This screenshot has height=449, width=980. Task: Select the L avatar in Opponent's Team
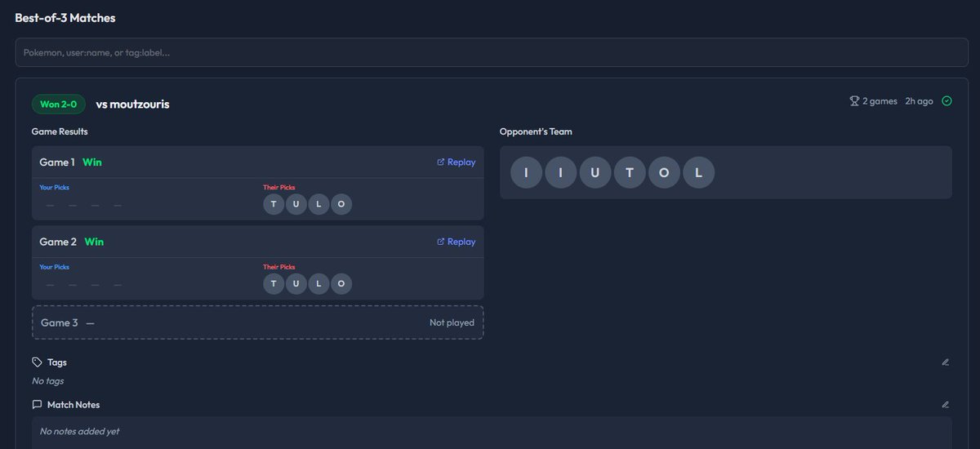(x=699, y=172)
